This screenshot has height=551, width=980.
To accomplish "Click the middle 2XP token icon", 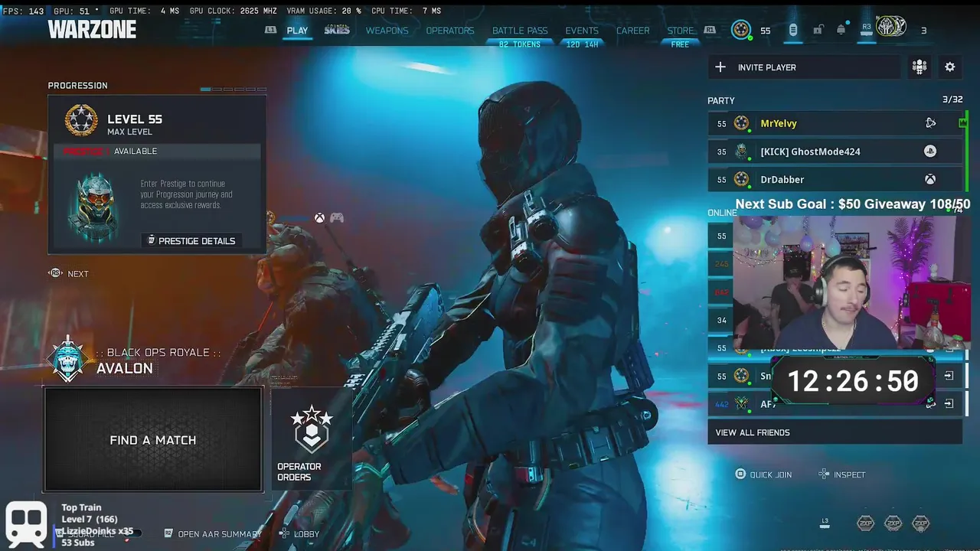I will click(x=893, y=523).
